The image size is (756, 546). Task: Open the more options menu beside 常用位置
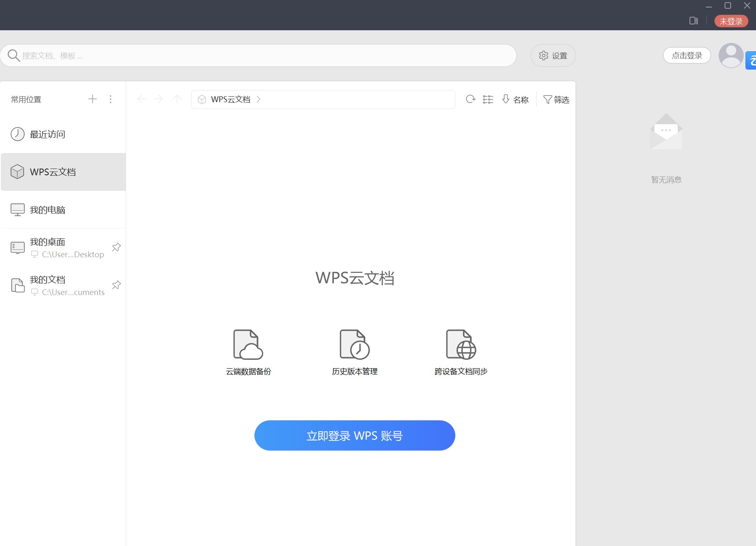click(x=111, y=99)
